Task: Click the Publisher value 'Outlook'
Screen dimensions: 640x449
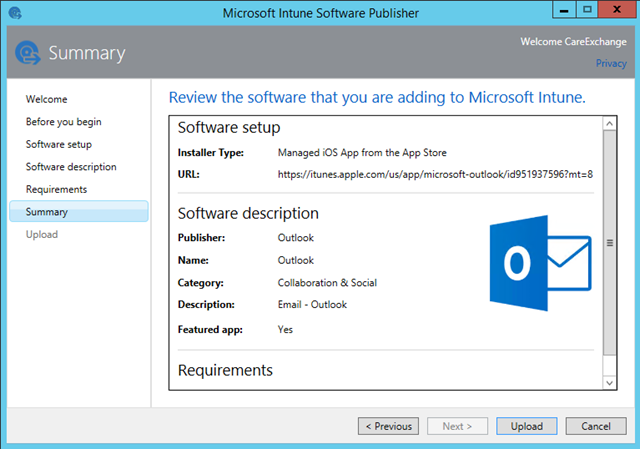Action: tap(296, 238)
